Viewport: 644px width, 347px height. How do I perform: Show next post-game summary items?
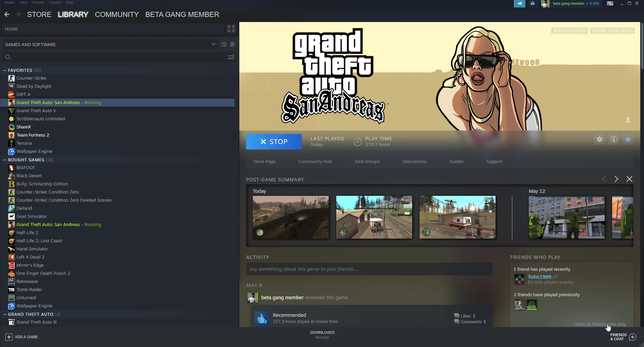(616, 179)
